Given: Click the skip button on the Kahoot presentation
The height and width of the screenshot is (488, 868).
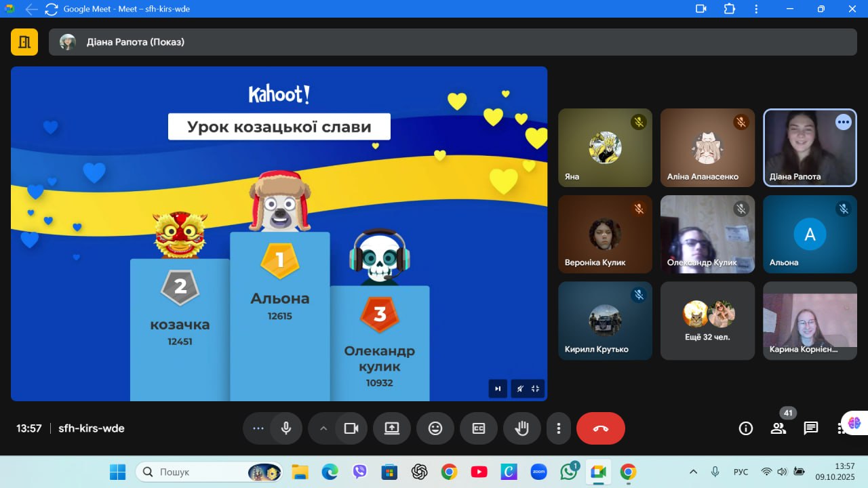Looking at the screenshot, I should click(498, 388).
